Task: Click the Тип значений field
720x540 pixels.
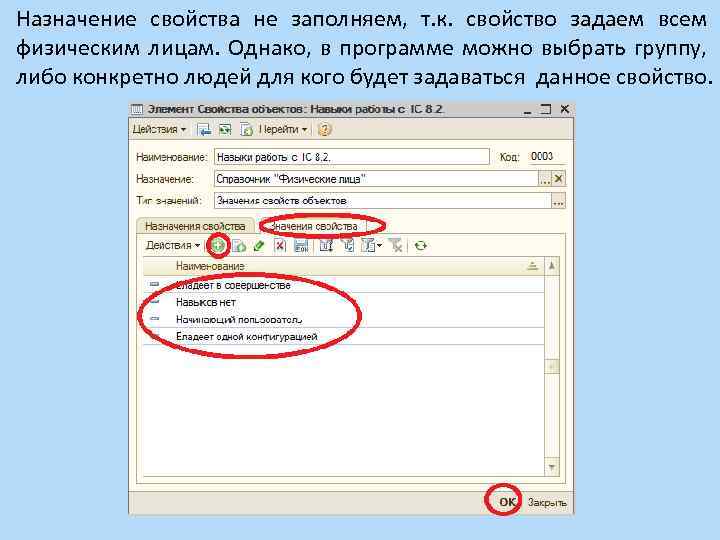Action: [x=382, y=201]
